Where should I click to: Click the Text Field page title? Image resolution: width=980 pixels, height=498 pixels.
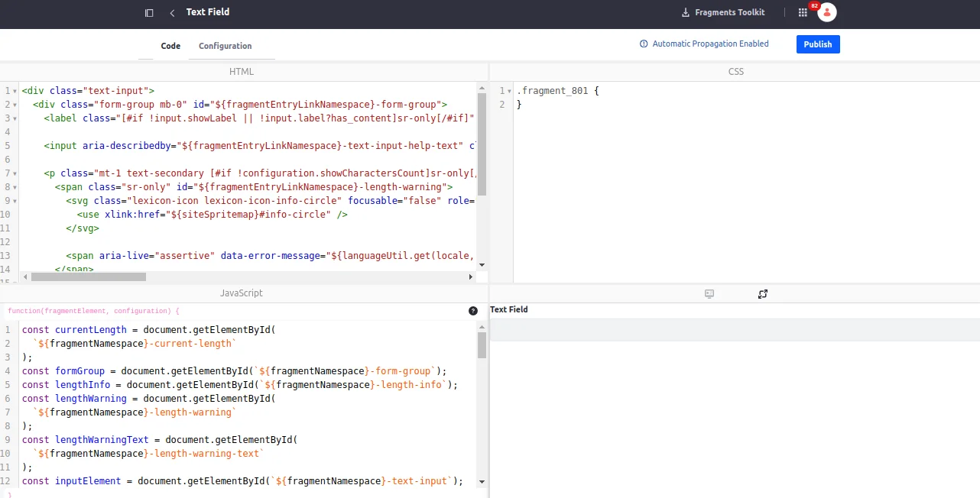click(x=208, y=12)
